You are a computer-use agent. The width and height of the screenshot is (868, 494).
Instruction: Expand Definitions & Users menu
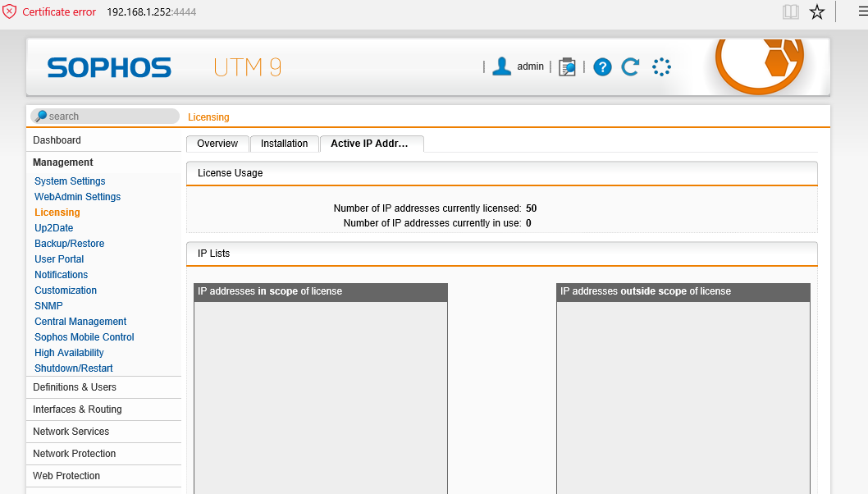(x=103, y=387)
